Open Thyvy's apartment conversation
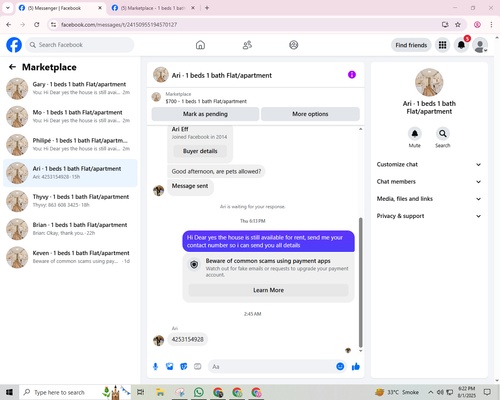Screen dimensions: 500x400 tap(70, 201)
